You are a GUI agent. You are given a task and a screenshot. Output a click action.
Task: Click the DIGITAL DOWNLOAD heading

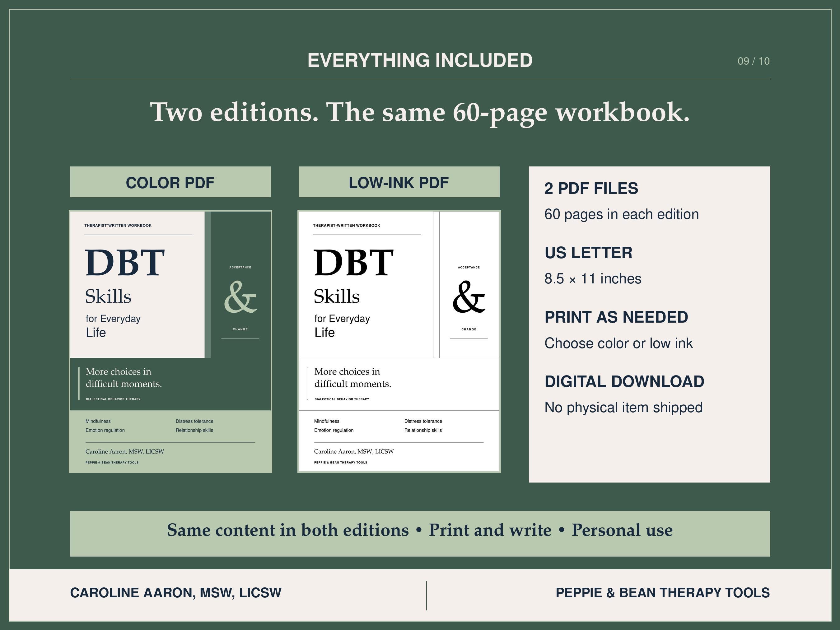coord(624,382)
